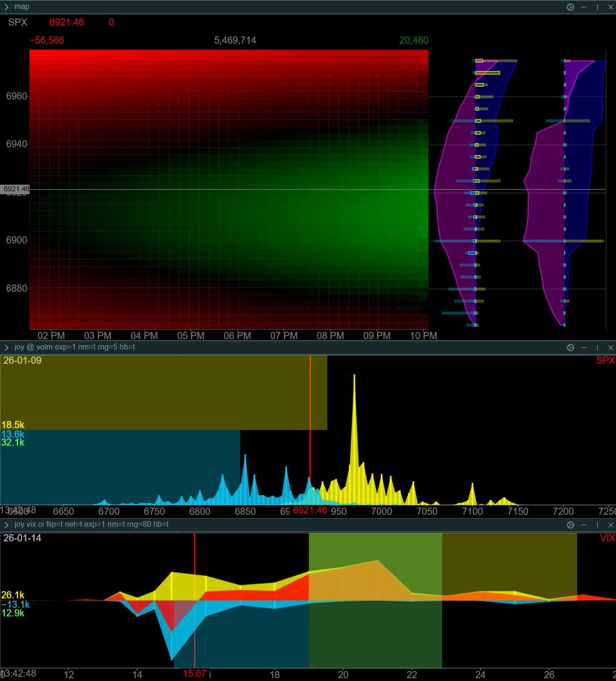Click the 26-01-09 expiry date label
The width and height of the screenshot is (616, 681).
click(x=22, y=360)
